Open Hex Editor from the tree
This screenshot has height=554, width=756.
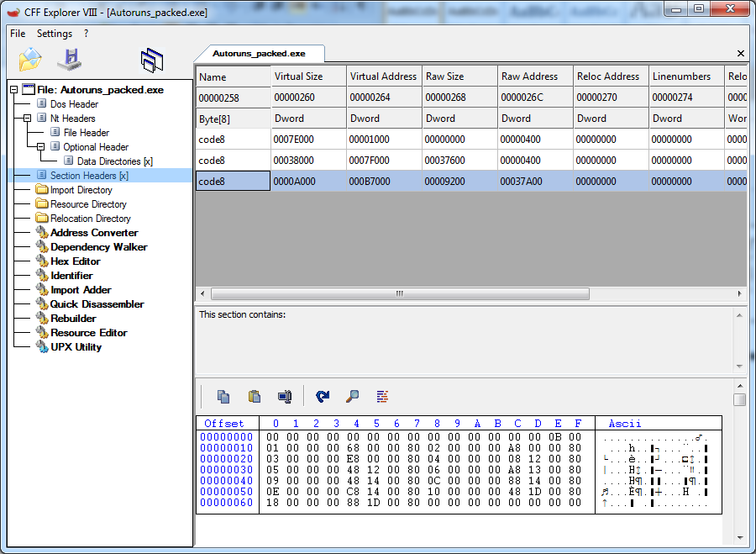[75, 261]
